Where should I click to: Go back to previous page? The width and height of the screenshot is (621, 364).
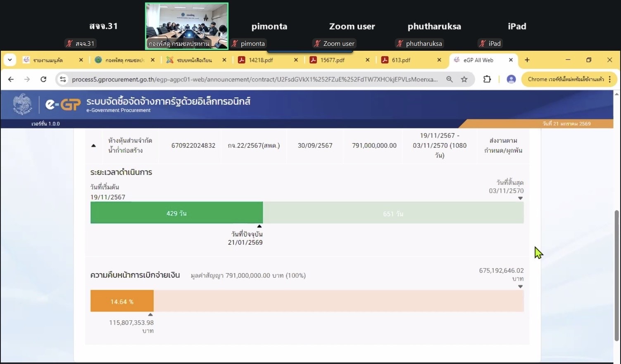[x=11, y=79]
